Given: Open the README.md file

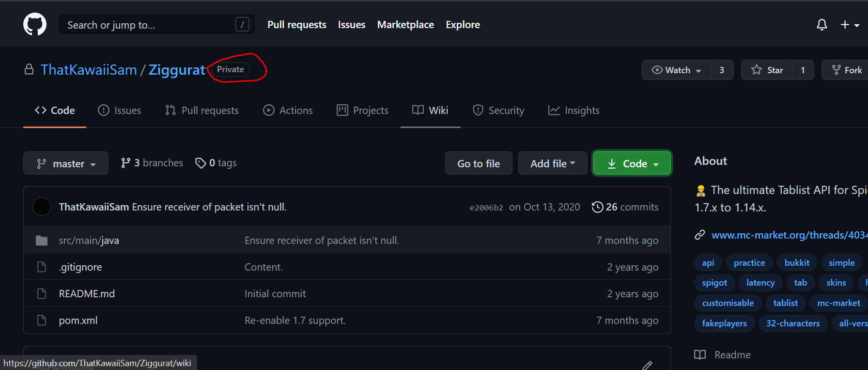Looking at the screenshot, I should (x=87, y=294).
